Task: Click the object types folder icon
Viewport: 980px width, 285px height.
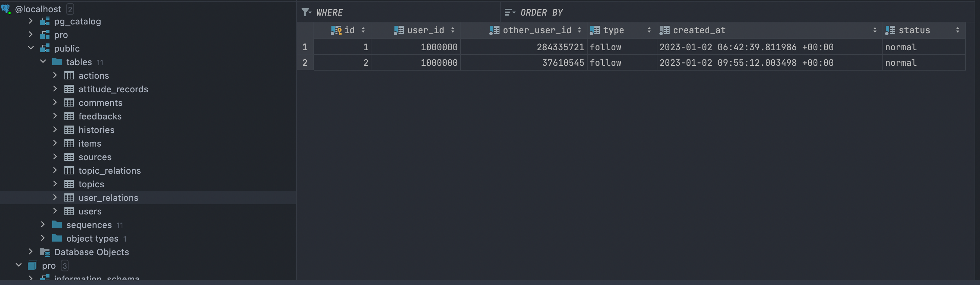Action: point(57,238)
